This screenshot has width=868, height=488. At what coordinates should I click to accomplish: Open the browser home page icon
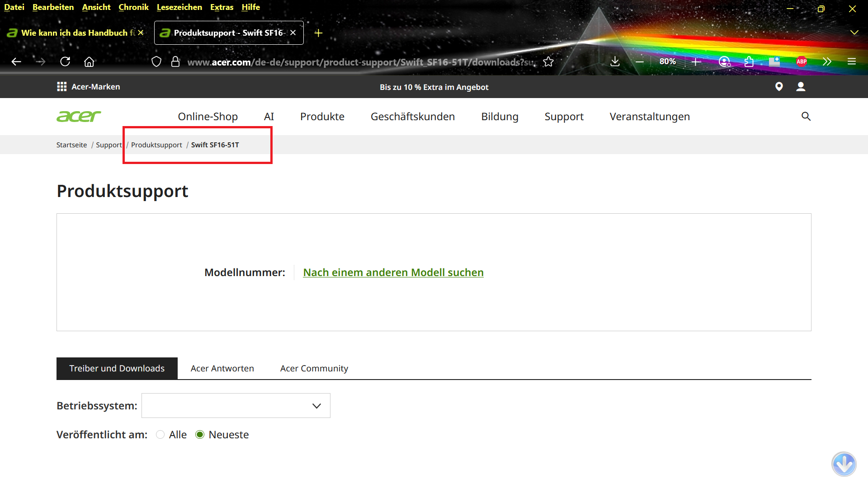(89, 62)
